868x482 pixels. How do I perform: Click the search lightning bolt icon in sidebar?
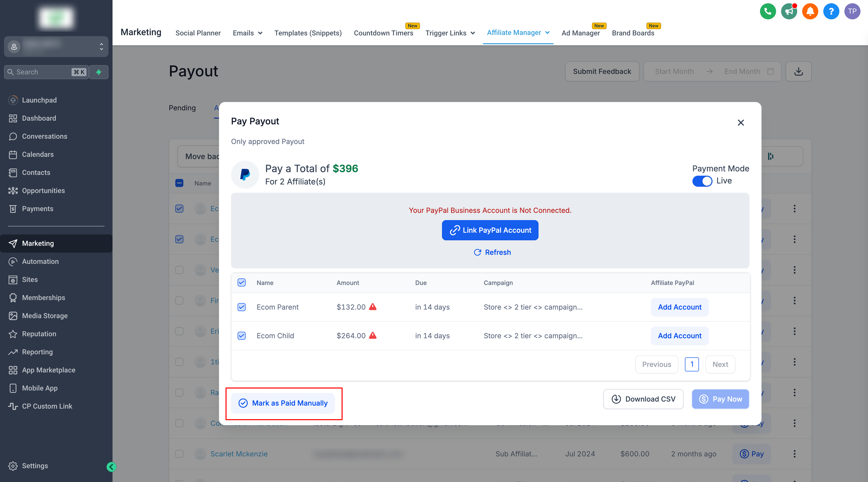click(98, 72)
